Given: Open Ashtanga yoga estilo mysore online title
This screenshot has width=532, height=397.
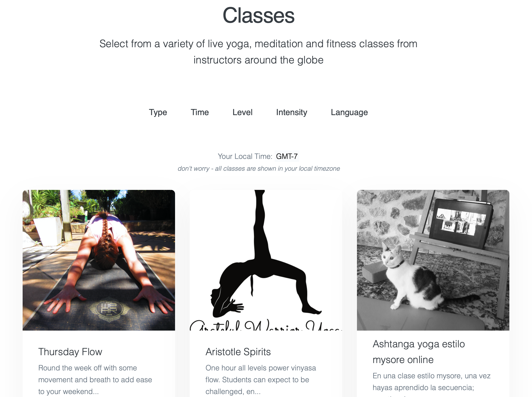Looking at the screenshot, I should [x=419, y=352].
